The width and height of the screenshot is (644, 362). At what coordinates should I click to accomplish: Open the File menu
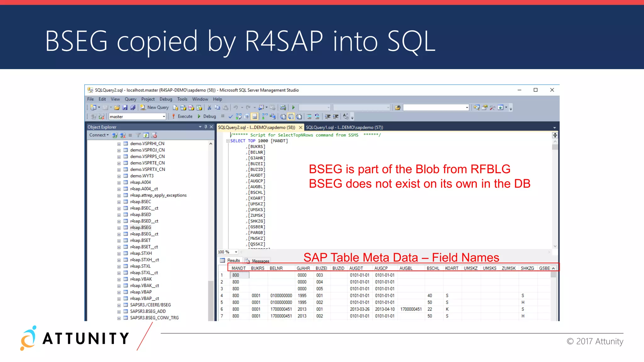(91, 99)
